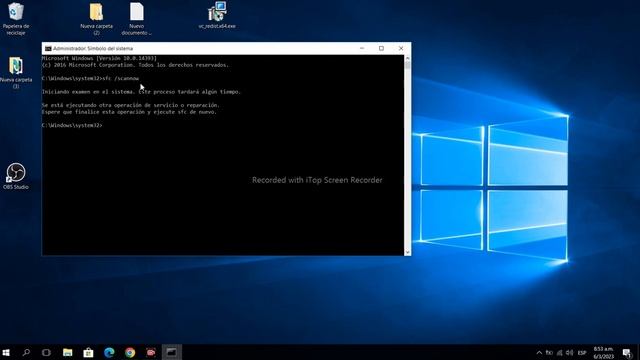Click the console scrollbar down arrow
The height and width of the screenshot is (360, 640).
[407, 252]
